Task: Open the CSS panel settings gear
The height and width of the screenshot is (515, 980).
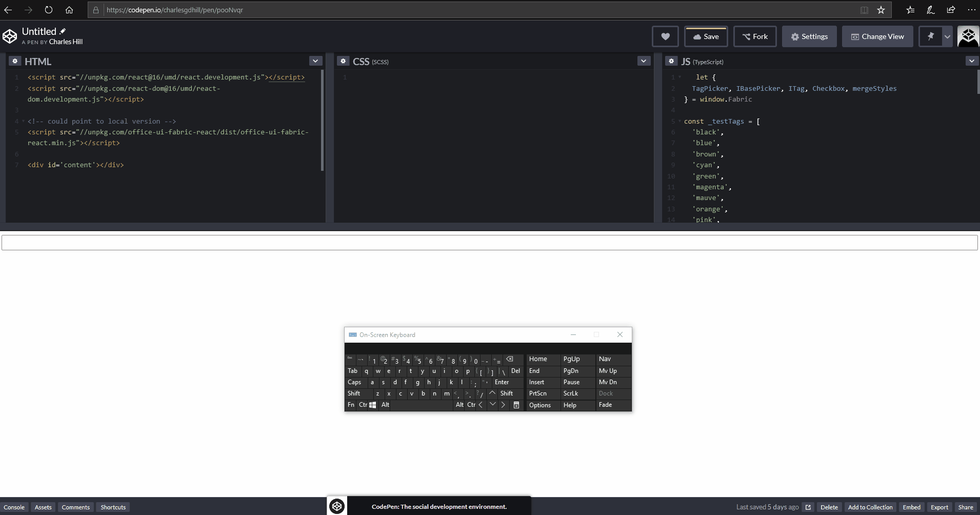Action: click(x=343, y=61)
